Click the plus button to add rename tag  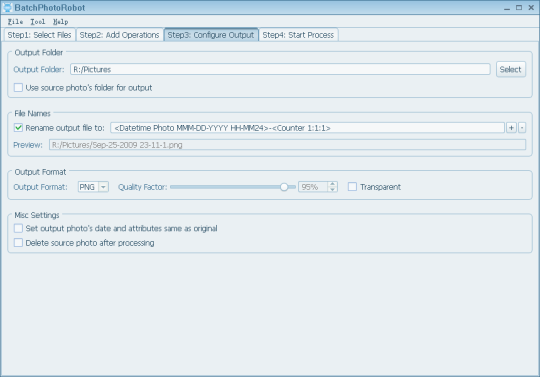pos(511,128)
